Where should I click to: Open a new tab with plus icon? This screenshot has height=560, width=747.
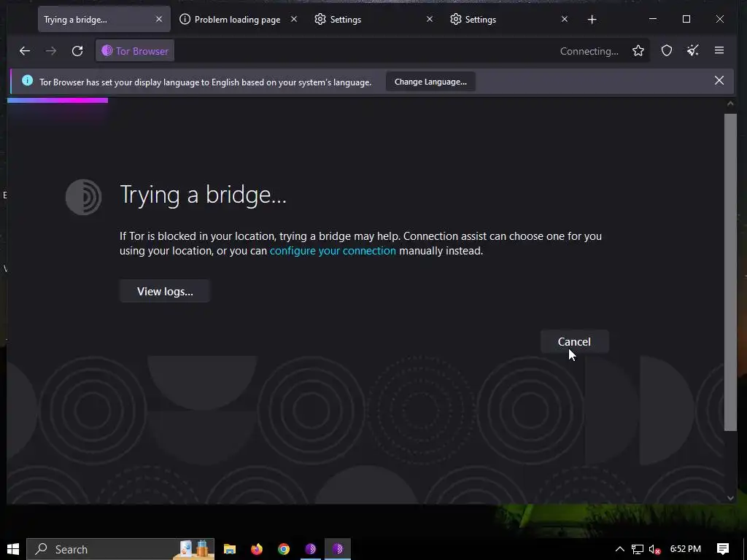click(592, 20)
